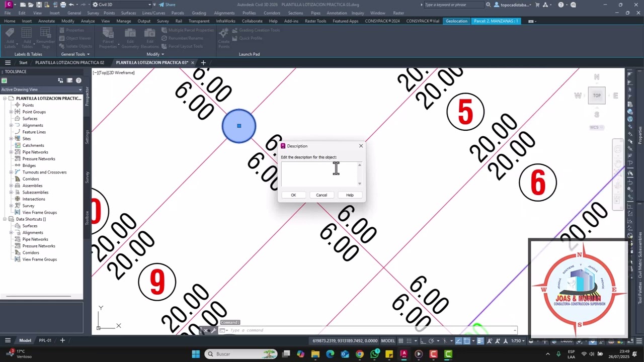Image resolution: width=644 pixels, height=362 pixels.
Task: Click Help in the Description dialog
Action: coord(350,195)
